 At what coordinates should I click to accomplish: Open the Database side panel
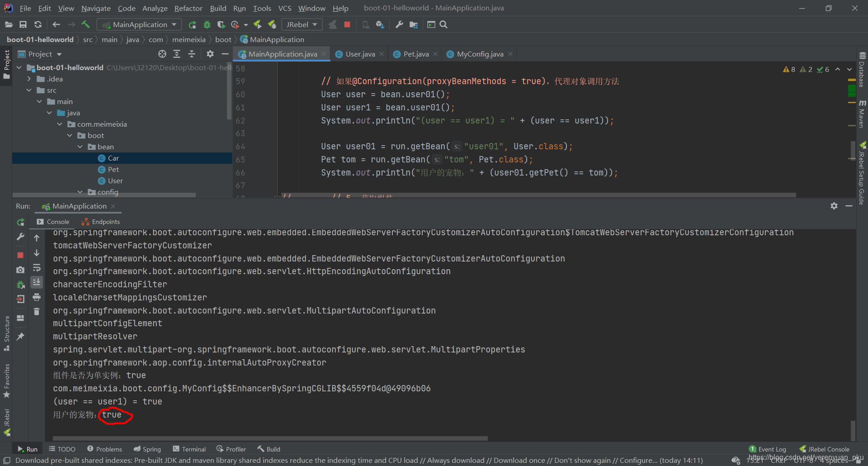[862, 70]
